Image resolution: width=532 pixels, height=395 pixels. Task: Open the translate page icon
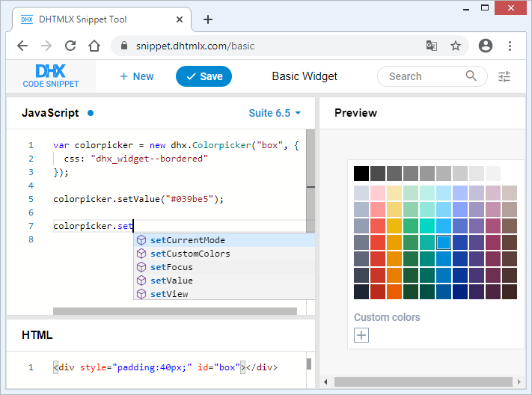(432, 46)
